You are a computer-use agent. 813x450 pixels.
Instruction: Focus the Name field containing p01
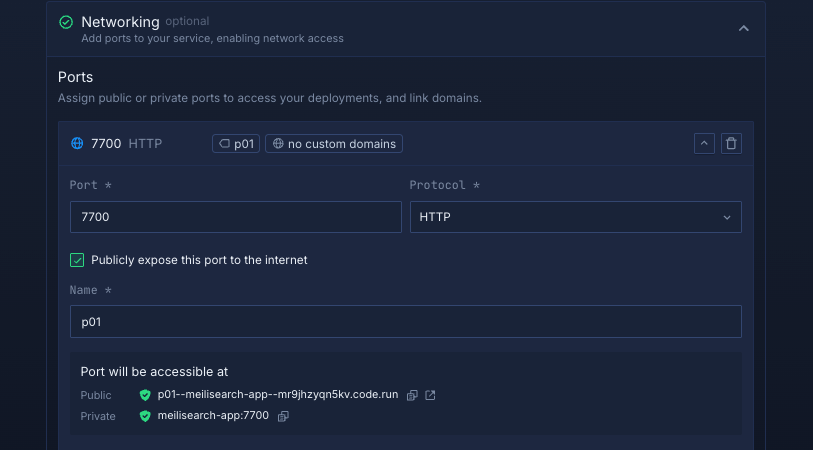point(405,322)
